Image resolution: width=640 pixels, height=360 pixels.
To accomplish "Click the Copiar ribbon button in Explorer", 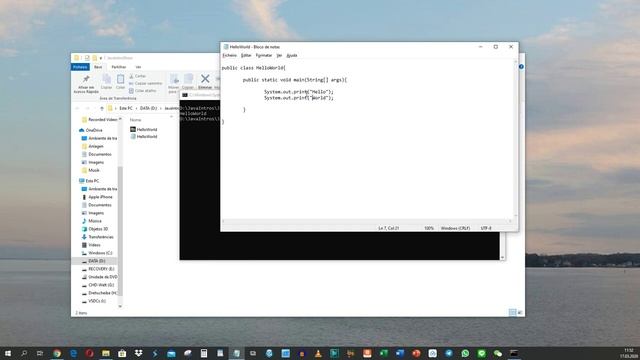I will [107, 82].
